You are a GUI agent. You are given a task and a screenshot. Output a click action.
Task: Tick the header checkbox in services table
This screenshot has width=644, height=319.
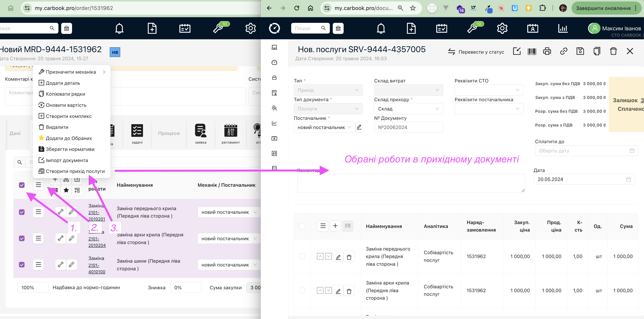[302, 226]
